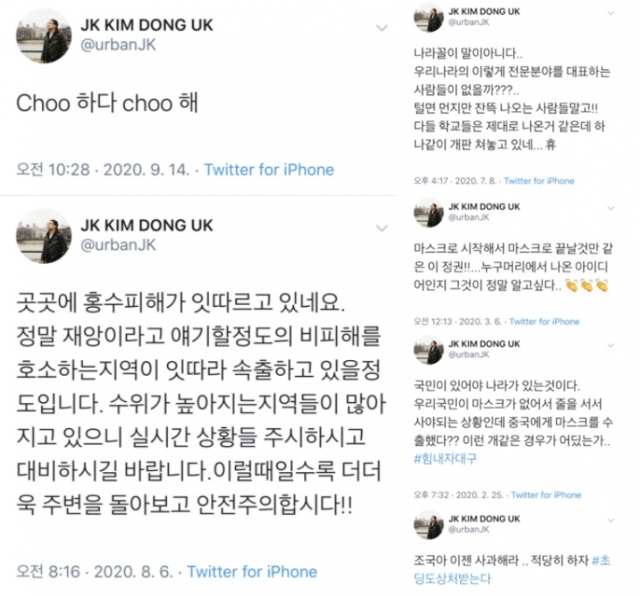The image size is (640, 597).
Task: Open the profile photo on the flood-damage tweet
Action: [44, 236]
